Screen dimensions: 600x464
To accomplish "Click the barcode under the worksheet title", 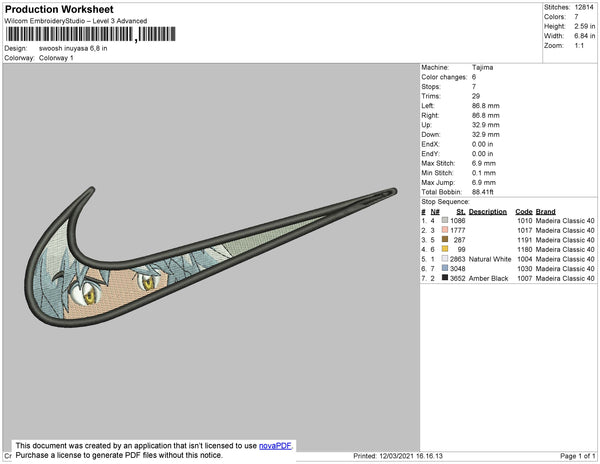I will click(91, 34).
